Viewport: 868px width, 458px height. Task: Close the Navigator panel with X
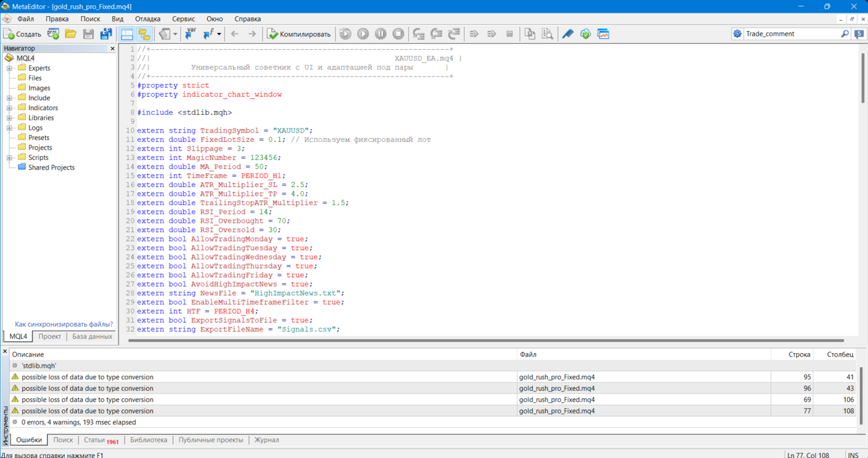[112, 48]
